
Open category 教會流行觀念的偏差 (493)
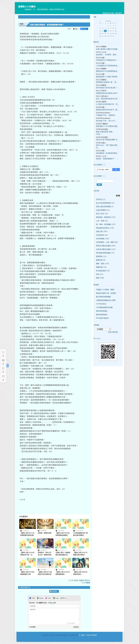click(x=106, y=246)
